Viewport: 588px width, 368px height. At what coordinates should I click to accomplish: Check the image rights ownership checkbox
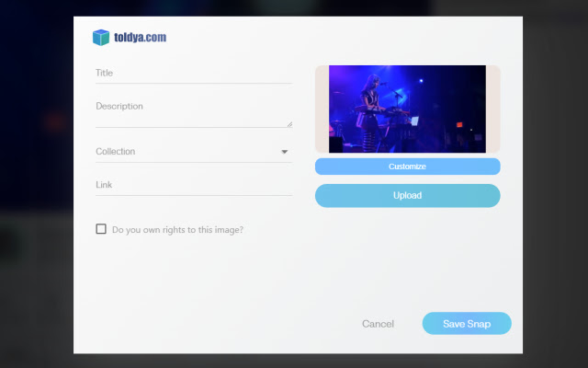[x=101, y=229]
